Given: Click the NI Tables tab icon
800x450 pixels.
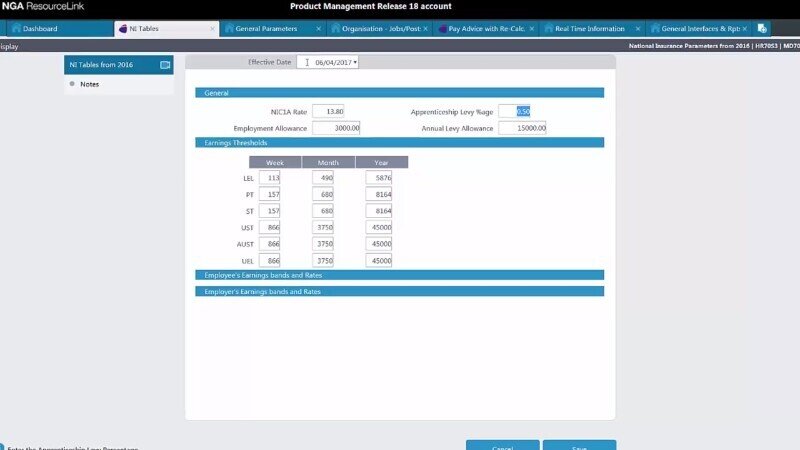Looking at the screenshot, I should point(123,29).
